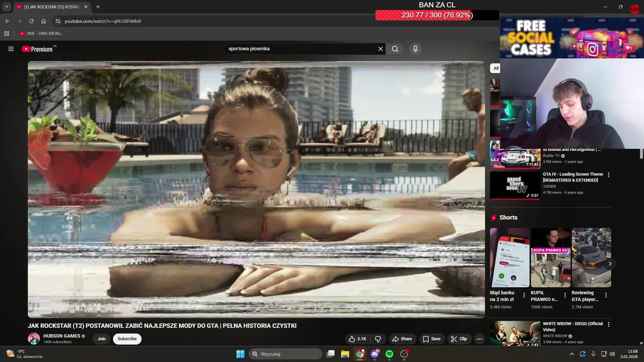Open OBS Studio from taskbar

coord(404,354)
